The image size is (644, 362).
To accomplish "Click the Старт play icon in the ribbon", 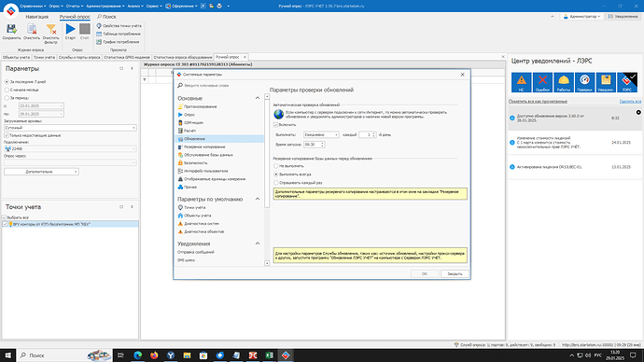I will point(70,29).
